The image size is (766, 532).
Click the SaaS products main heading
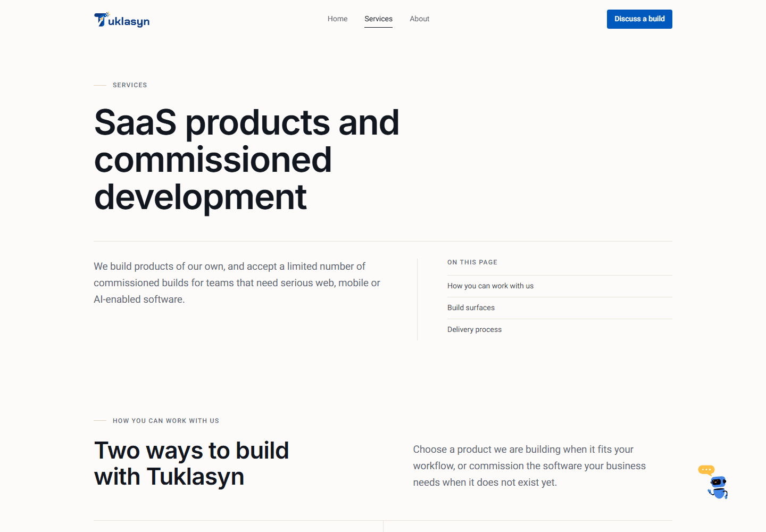[x=247, y=160]
